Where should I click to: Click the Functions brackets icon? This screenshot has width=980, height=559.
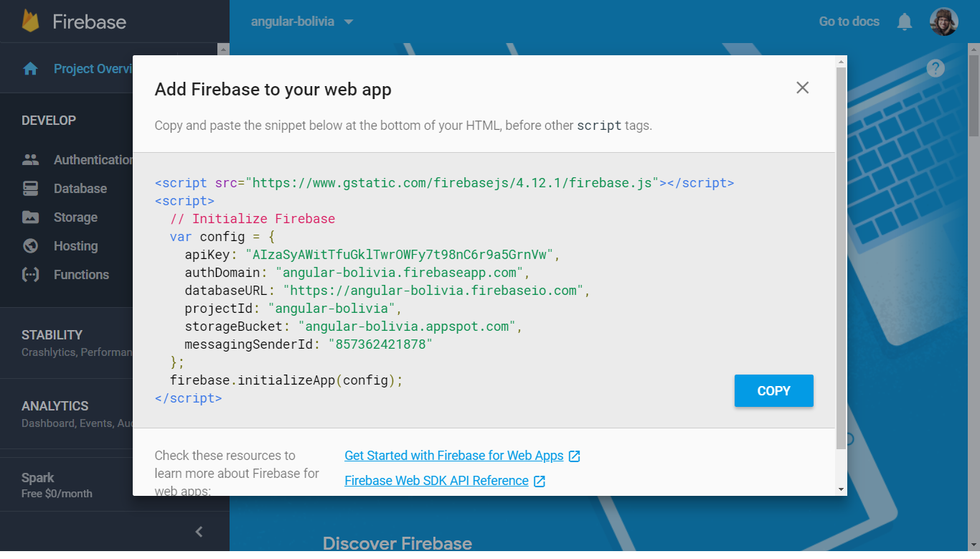point(30,275)
